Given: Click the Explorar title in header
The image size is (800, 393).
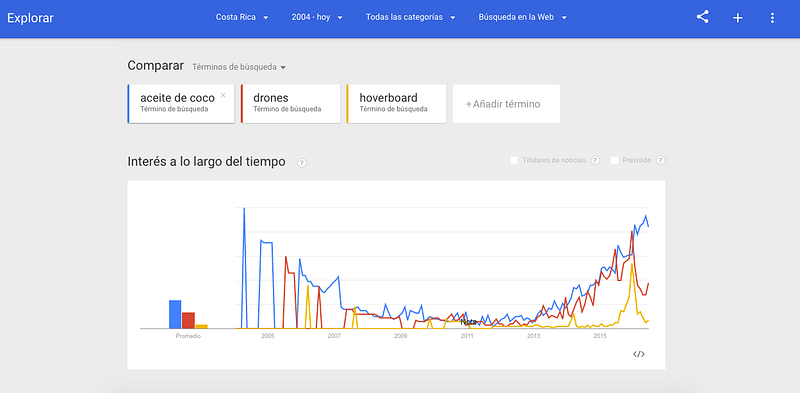Looking at the screenshot, I should (30, 18).
